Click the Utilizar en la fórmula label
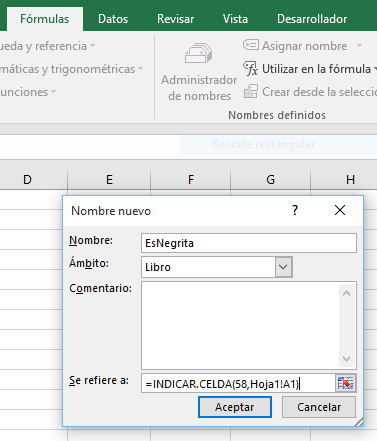The image size is (377, 441). pos(316,69)
